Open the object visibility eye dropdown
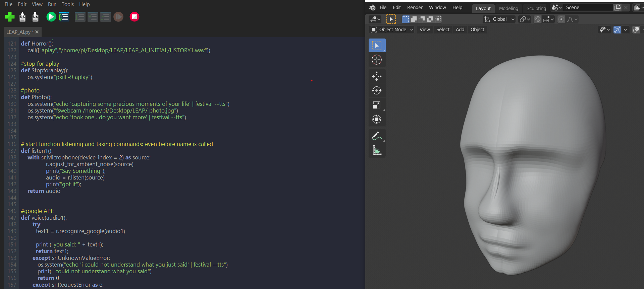This screenshot has height=289, width=644. tap(605, 29)
